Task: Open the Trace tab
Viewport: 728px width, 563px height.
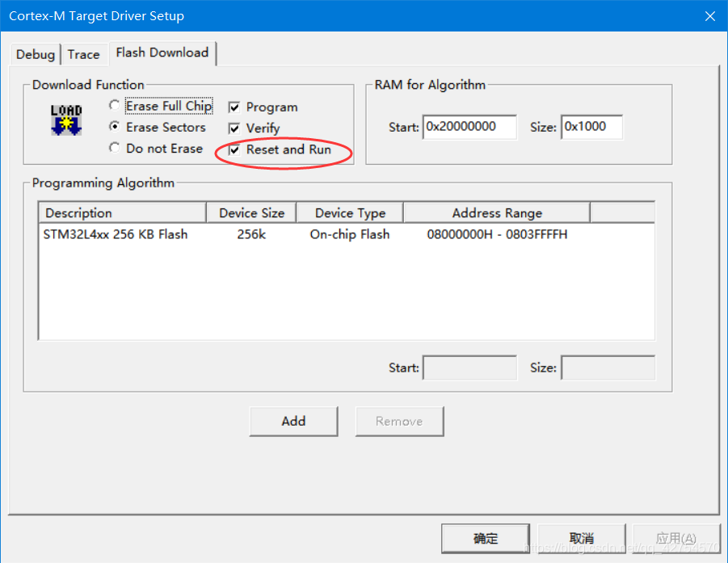Action: [x=83, y=54]
